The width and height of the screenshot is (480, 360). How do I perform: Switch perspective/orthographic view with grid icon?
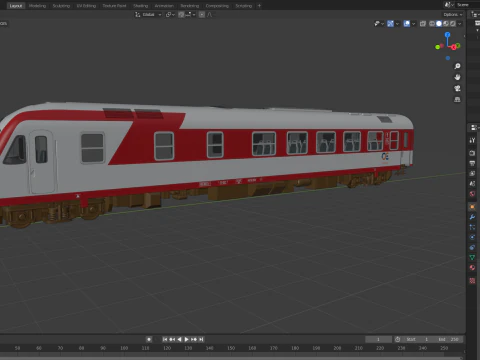(457, 99)
